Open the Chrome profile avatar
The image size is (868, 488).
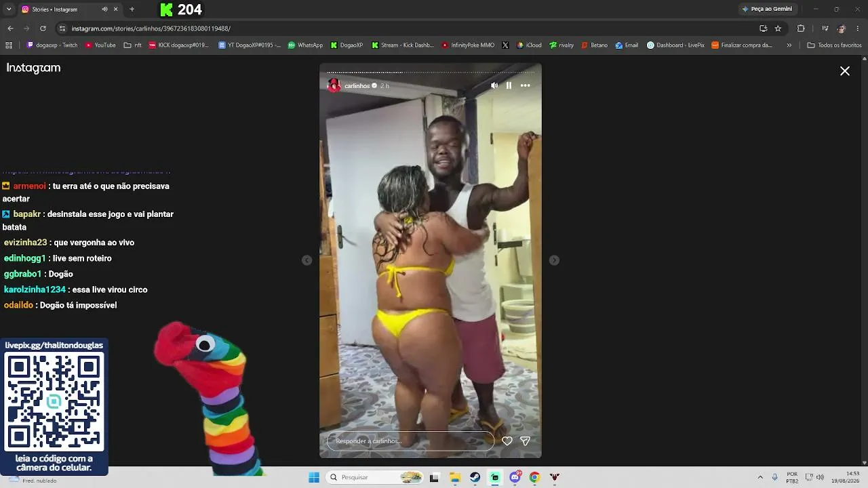[842, 28]
